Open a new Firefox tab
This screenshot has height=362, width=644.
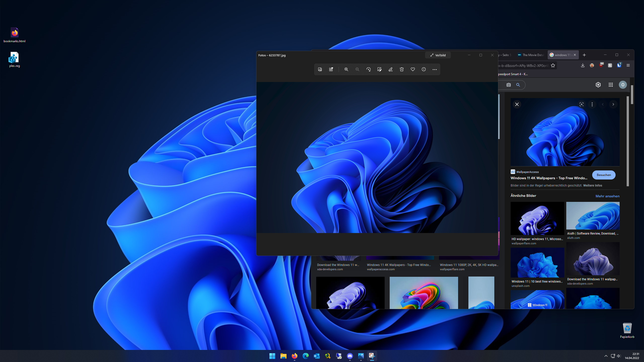pos(584,55)
